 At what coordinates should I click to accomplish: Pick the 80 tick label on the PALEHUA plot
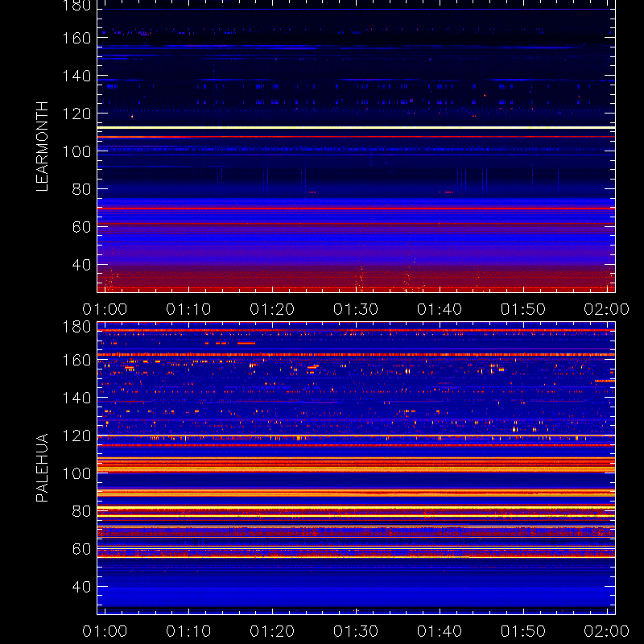81,511
